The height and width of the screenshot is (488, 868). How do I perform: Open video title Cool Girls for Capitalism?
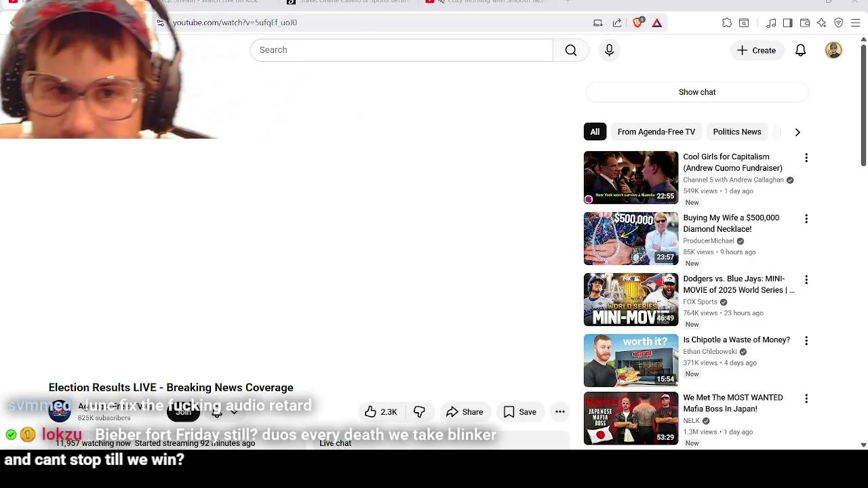click(x=732, y=163)
